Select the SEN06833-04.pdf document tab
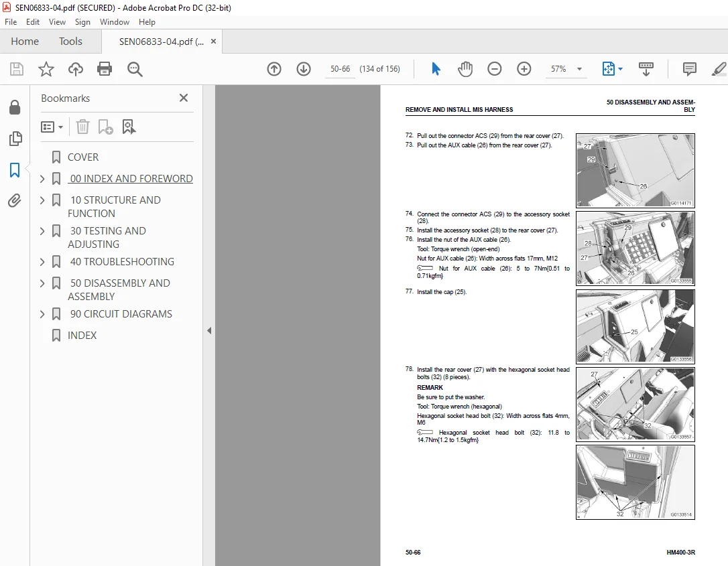Image resolution: width=728 pixels, height=566 pixels. tap(161, 42)
